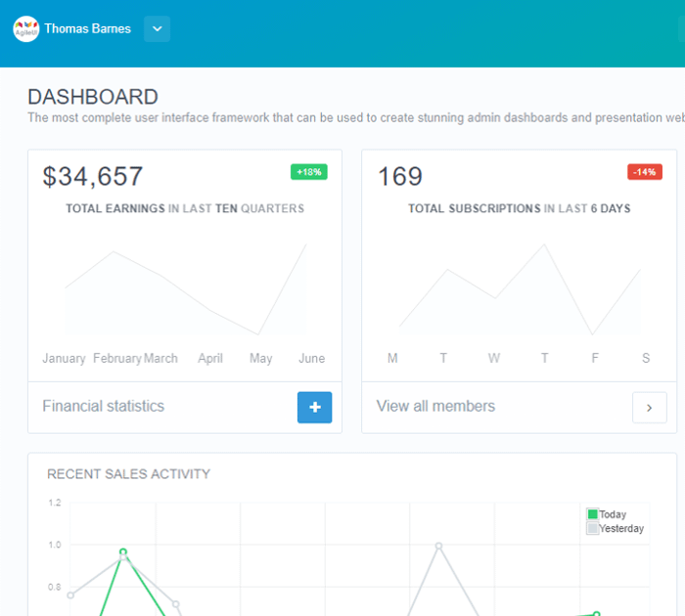Click the $34,657 earnings figure
The image size is (685, 616).
pyautogui.click(x=93, y=176)
